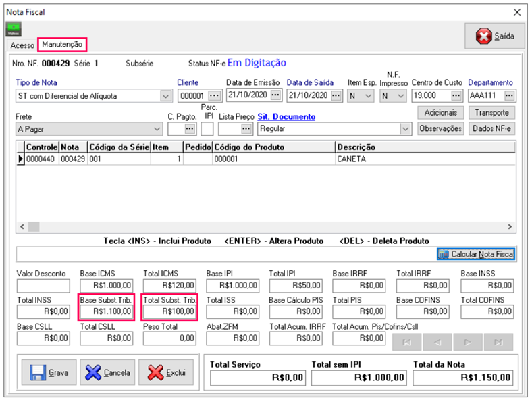Click the grid horizontal scrollbar right arrow
The width and height of the screenshot is (532, 402).
pyautogui.click(x=510, y=227)
